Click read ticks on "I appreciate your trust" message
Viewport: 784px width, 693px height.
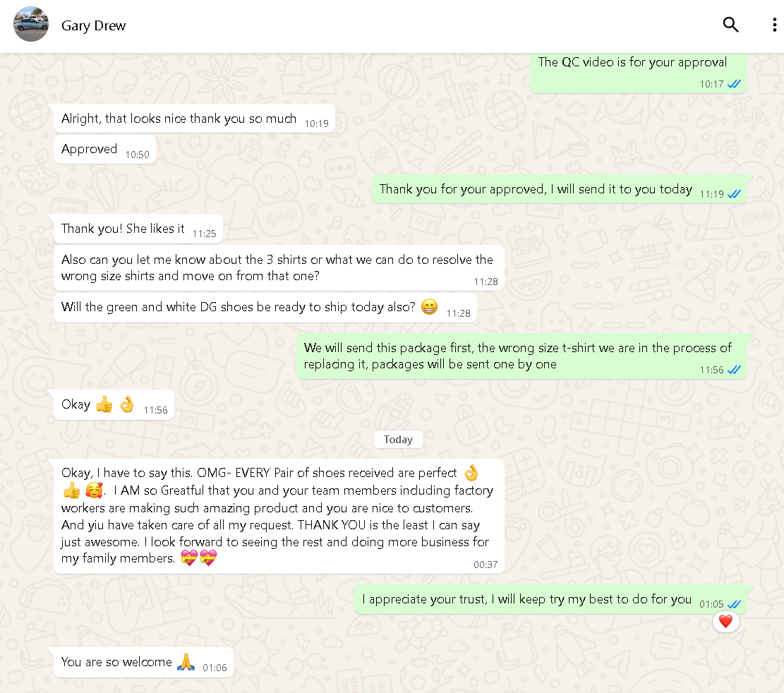734,604
